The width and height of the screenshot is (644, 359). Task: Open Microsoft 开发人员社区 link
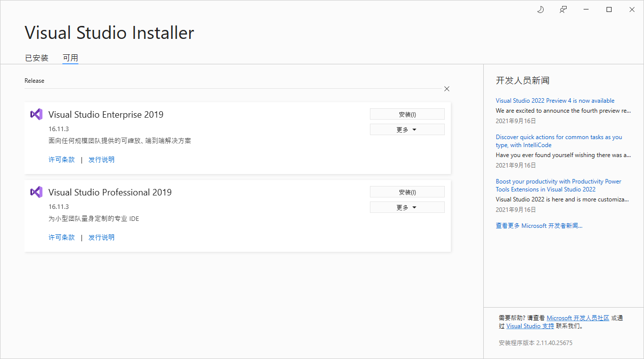coord(578,318)
